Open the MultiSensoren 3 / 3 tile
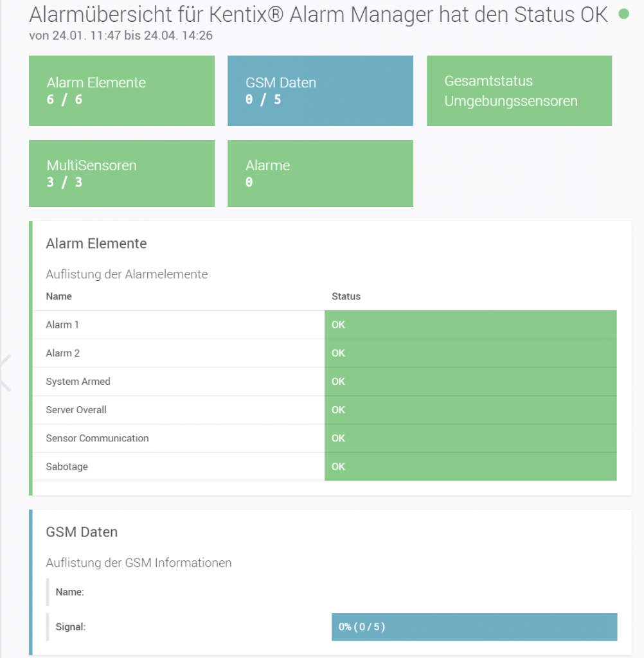The image size is (644, 658). [x=121, y=173]
